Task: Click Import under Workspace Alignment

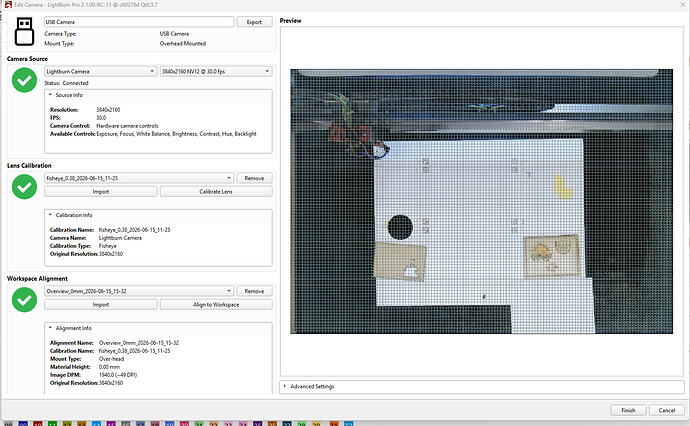Action: coord(100,305)
